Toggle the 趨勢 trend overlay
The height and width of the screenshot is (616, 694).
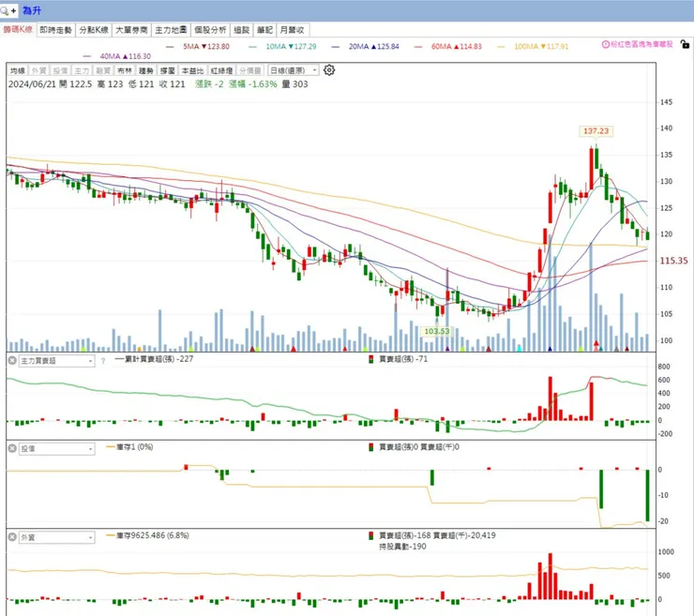146,71
